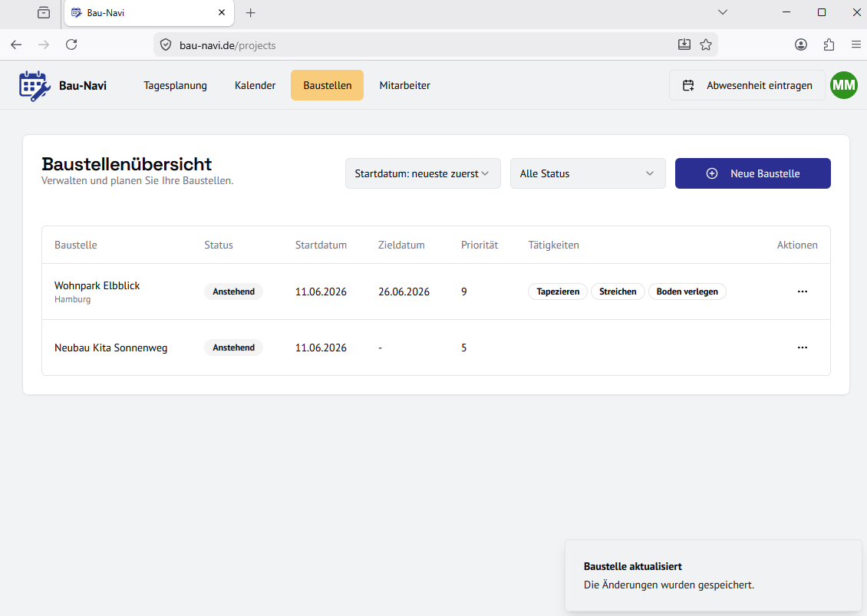Bookmark this page with the star icon
The height and width of the screenshot is (616, 867).
coord(706,44)
